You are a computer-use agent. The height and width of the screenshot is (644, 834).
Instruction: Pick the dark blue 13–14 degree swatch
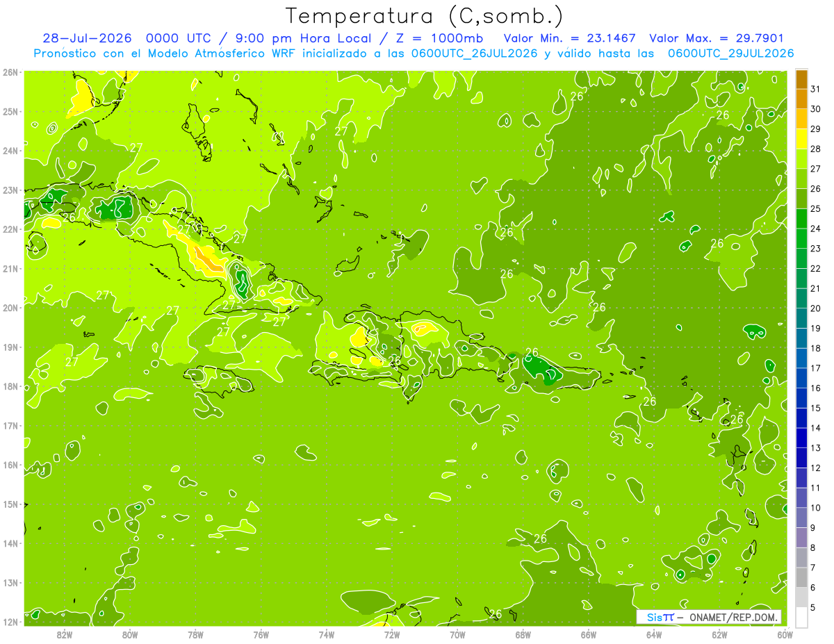[x=801, y=438]
